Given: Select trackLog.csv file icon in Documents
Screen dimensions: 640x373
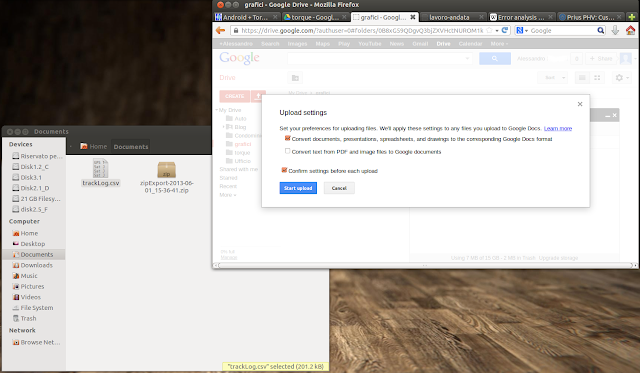Looking at the screenshot, I should coord(100,168).
